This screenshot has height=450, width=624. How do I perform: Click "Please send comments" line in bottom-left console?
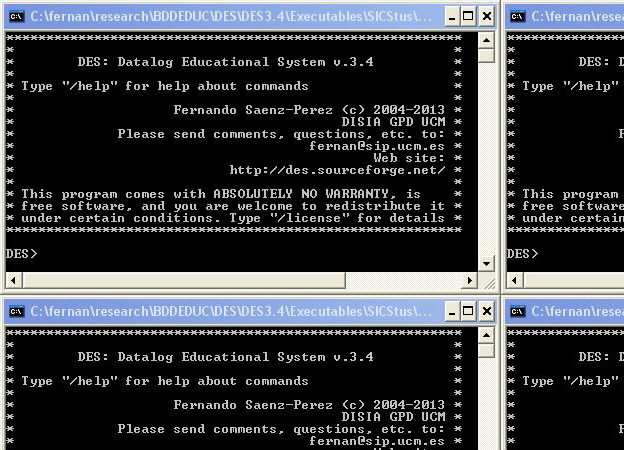tap(281, 429)
